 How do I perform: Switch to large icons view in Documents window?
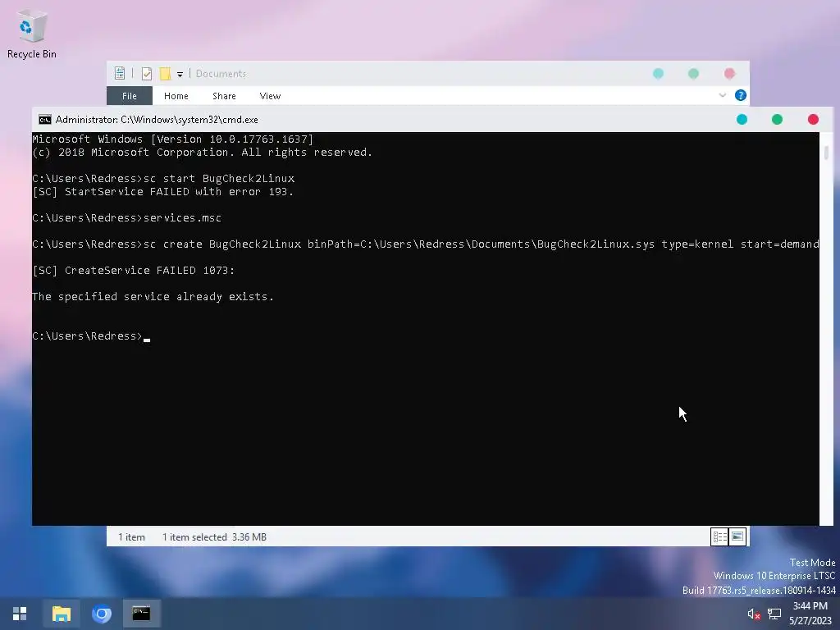737,536
